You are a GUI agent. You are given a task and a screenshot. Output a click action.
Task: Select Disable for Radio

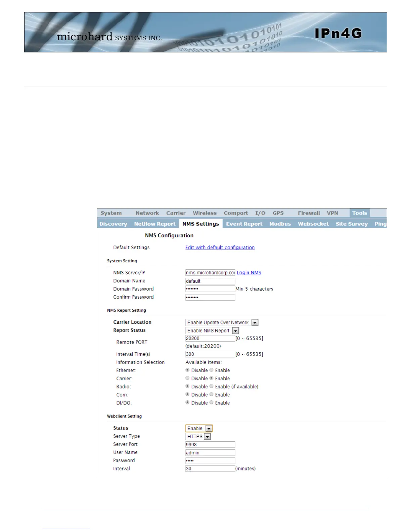188,386
